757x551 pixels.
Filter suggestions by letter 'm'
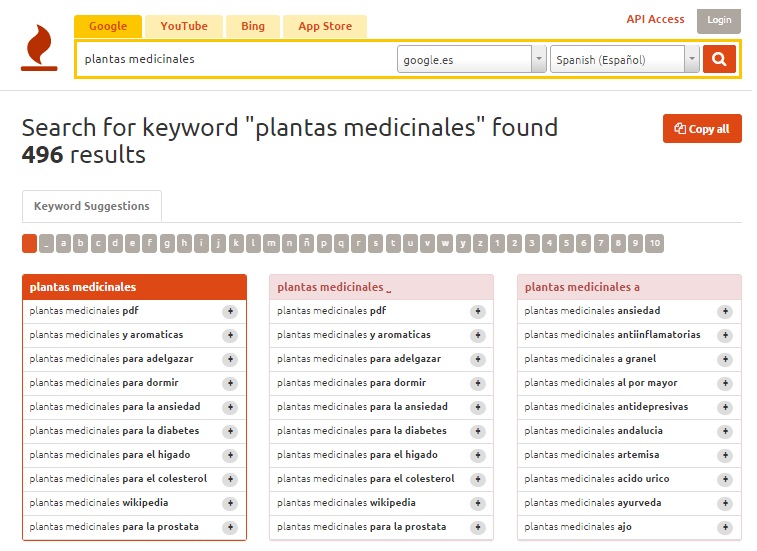[x=273, y=244]
